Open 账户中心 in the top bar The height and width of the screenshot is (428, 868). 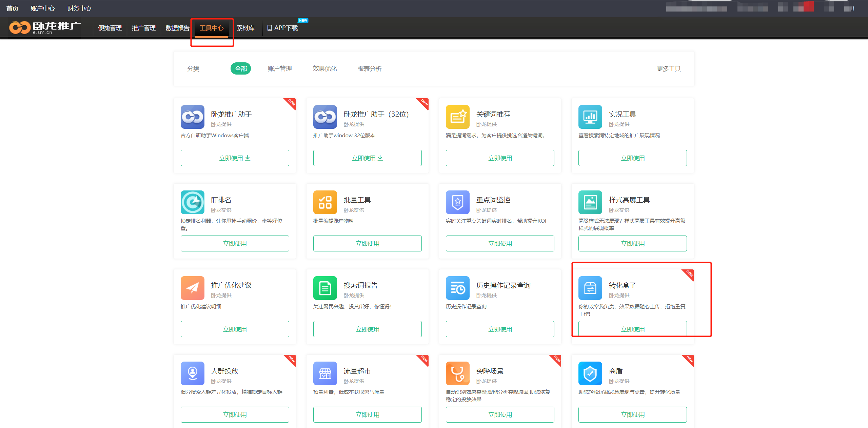click(x=43, y=8)
